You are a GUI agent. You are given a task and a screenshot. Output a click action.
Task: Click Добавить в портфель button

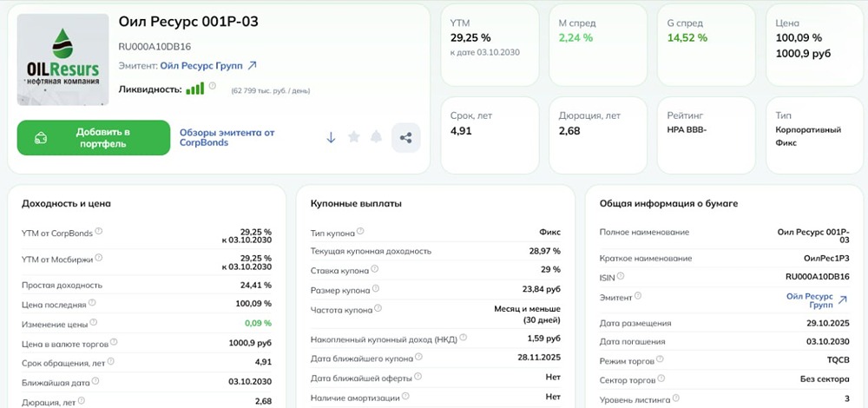click(x=94, y=138)
